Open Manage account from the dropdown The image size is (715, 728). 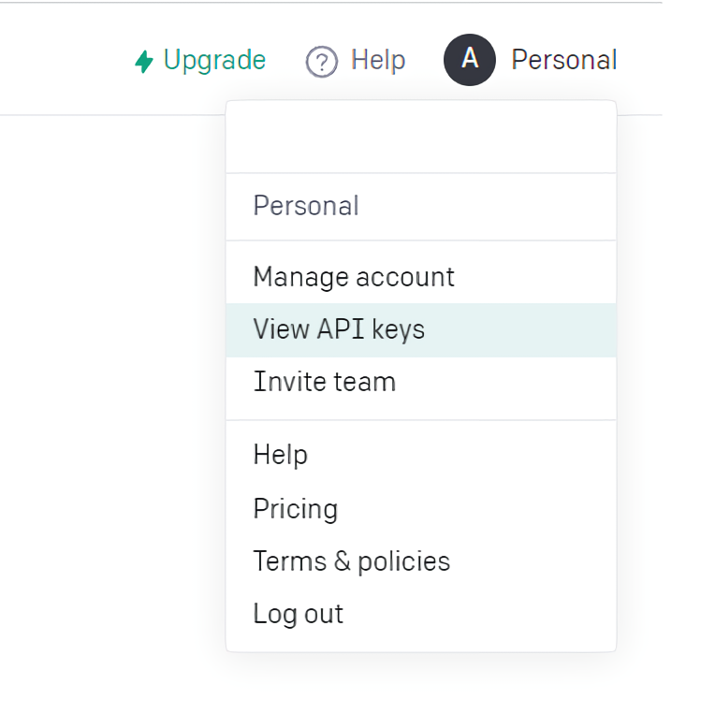354,277
